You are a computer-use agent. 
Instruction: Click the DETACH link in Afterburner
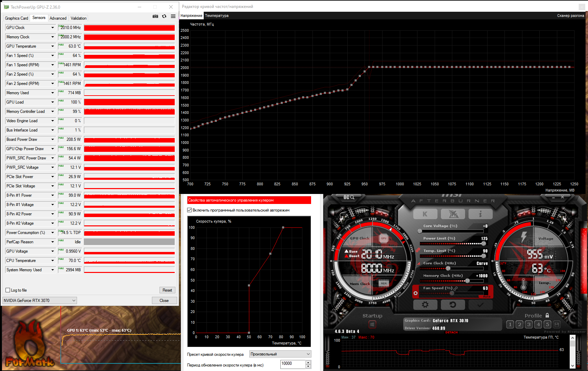coord(451,332)
